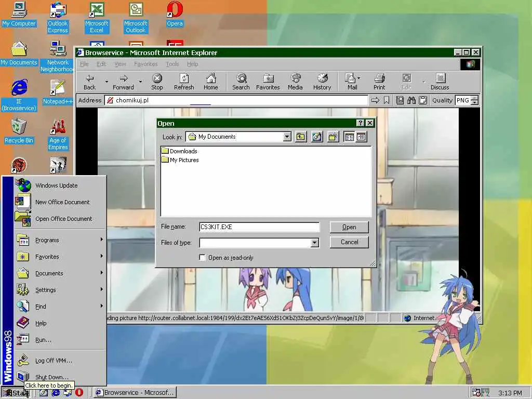Click the Address bar showing chomikuj.pl

coord(236,100)
